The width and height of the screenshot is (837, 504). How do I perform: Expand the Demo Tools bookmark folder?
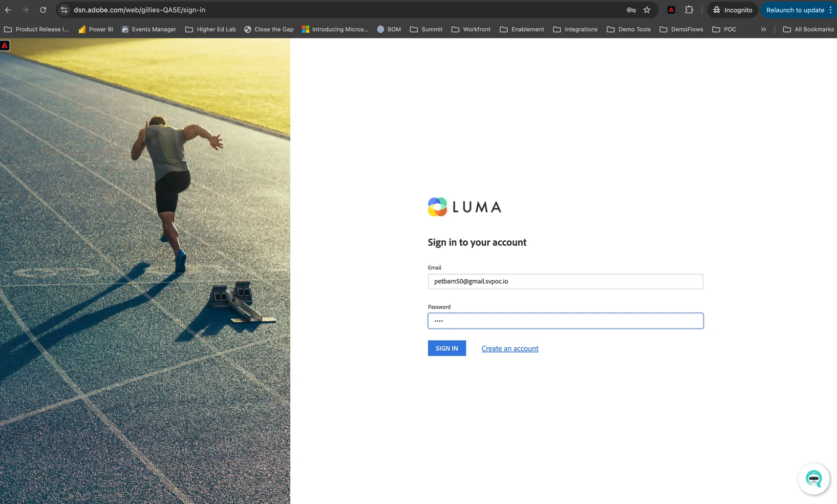pos(629,29)
